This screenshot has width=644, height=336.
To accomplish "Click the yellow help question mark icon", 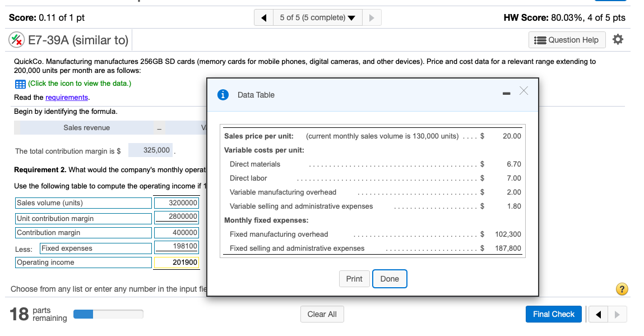I will [622, 289].
